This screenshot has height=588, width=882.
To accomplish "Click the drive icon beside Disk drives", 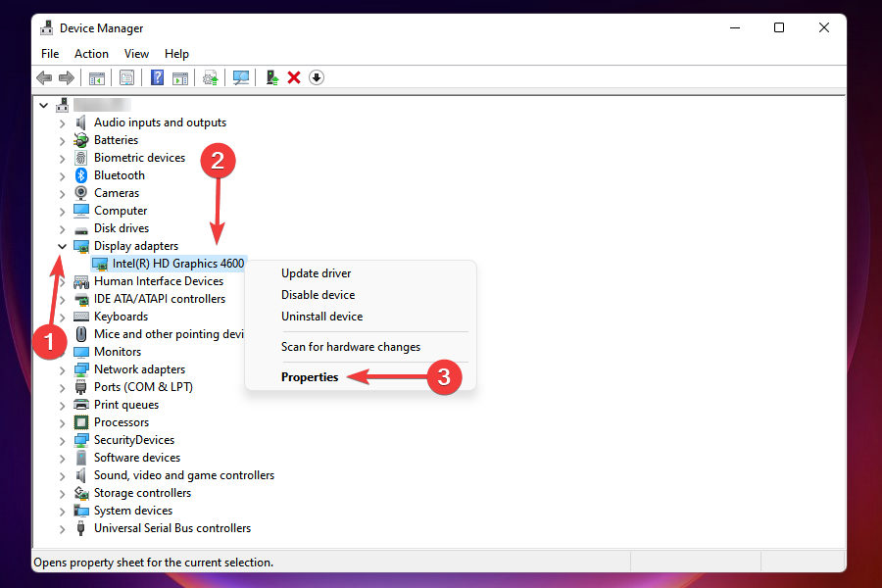I will point(81,229).
